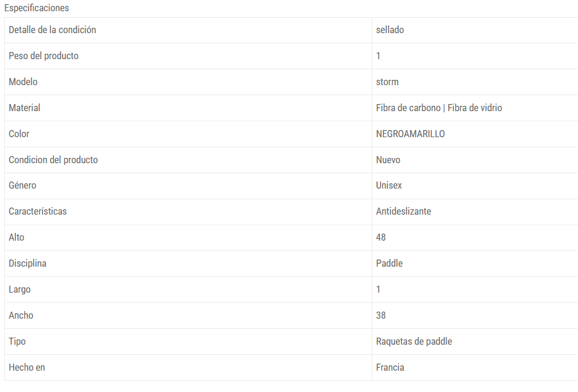The height and width of the screenshot is (392, 578).
Task: Click the Ancho value 38
Action: [x=381, y=315]
